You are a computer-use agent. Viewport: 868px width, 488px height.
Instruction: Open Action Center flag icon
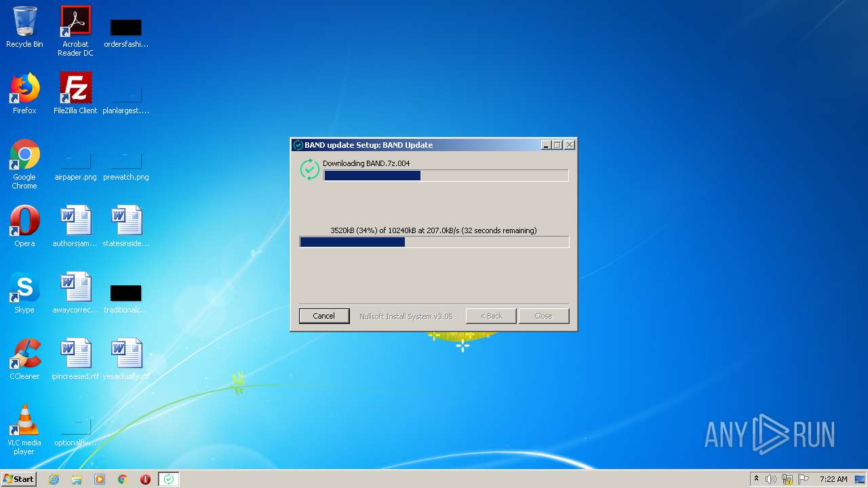tap(804, 479)
